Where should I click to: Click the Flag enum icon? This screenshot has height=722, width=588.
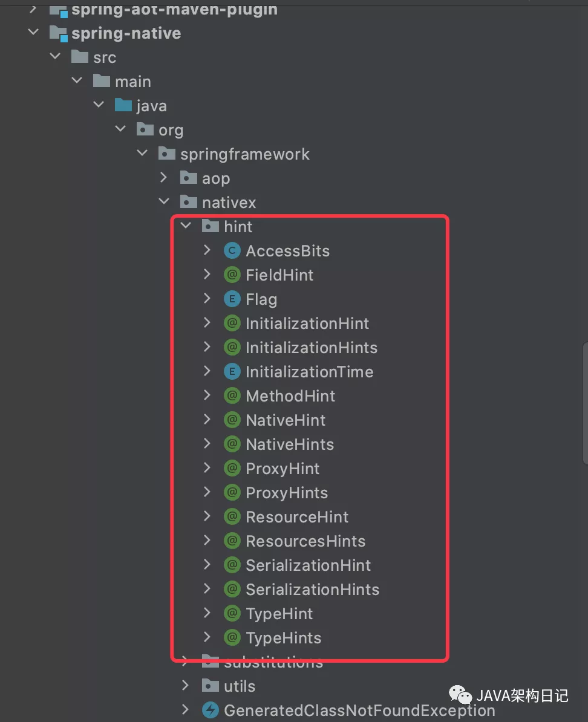(232, 299)
